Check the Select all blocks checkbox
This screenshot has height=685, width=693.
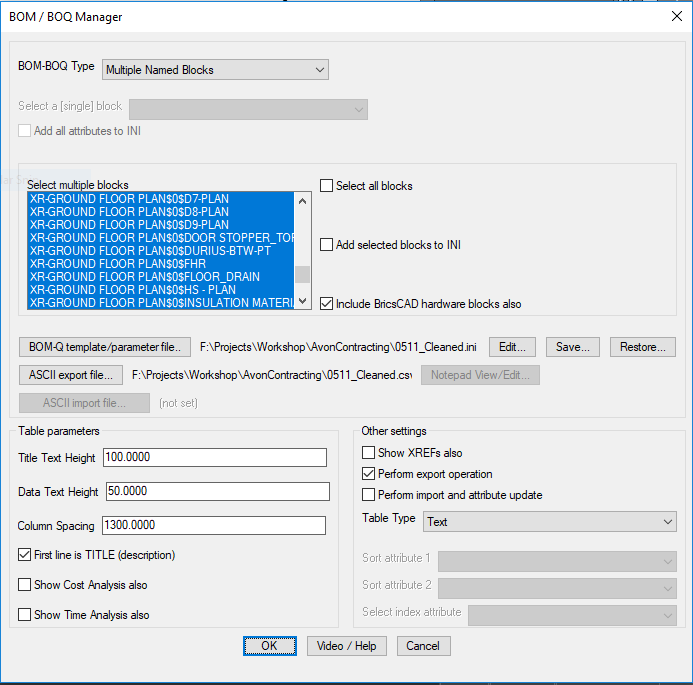[327, 186]
